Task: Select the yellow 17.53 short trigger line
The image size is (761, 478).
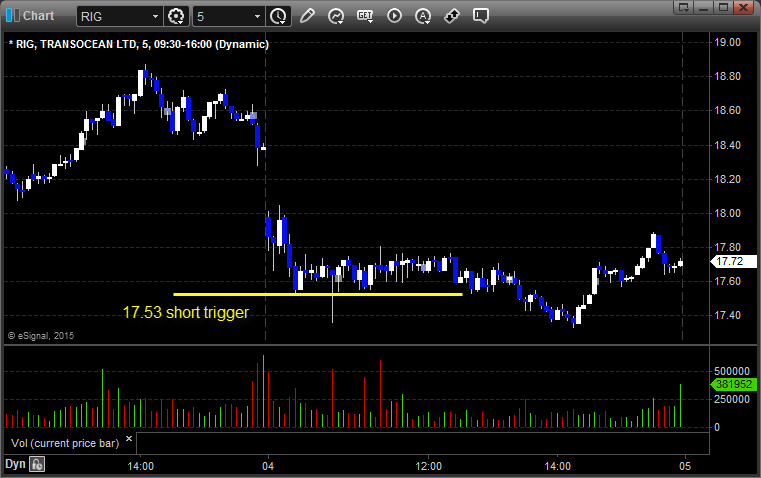Action: pos(318,294)
